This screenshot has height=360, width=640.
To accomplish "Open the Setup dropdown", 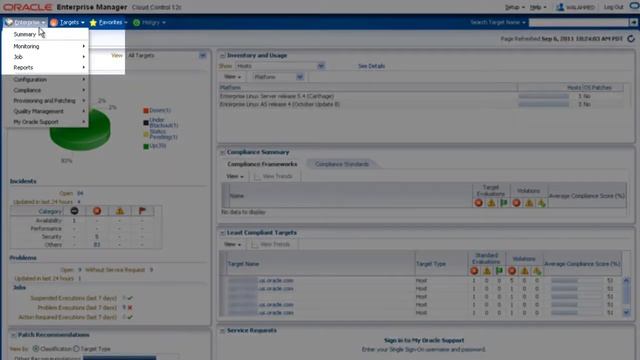I will click(x=515, y=7).
